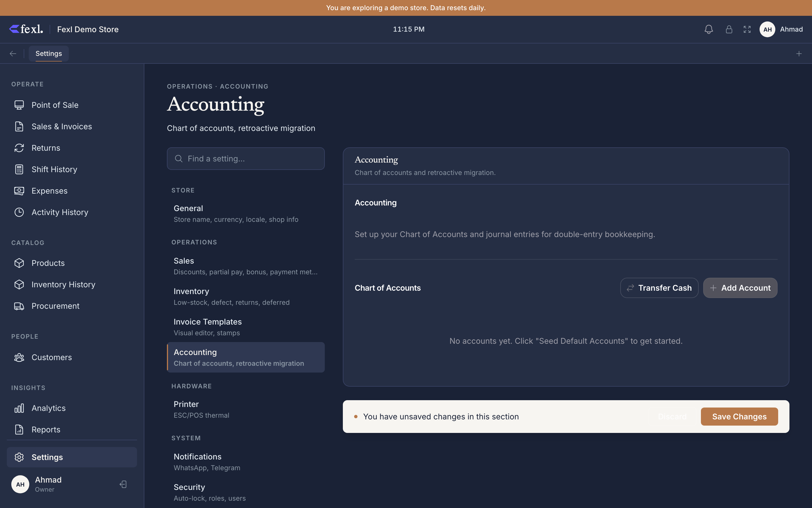Image resolution: width=812 pixels, height=508 pixels.
Task: Click the Add Account button
Action: (x=740, y=288)
